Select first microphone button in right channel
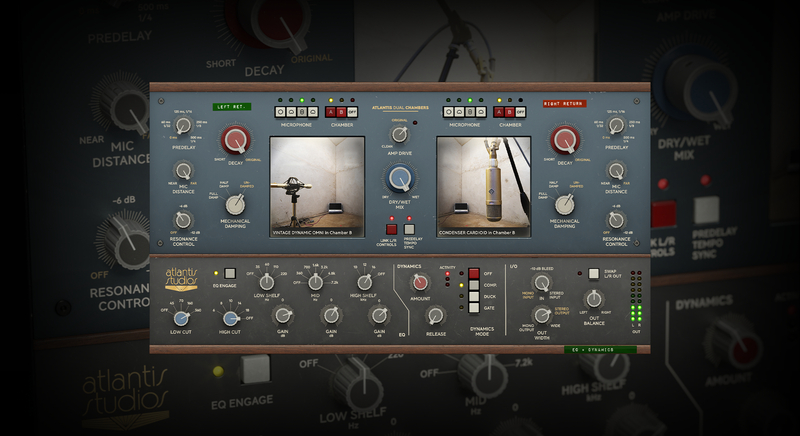Image resolution: width=800 pixels, height=436 pixels. click(448, 112)
